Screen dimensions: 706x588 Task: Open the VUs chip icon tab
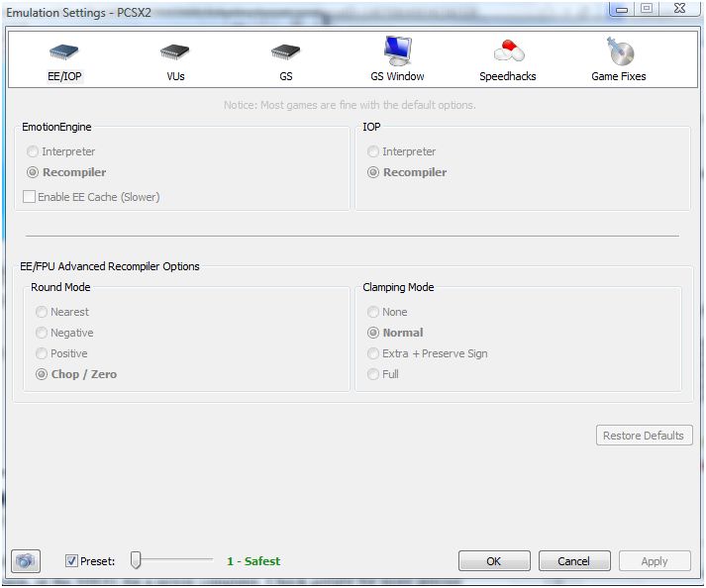[x=174, y=62]
